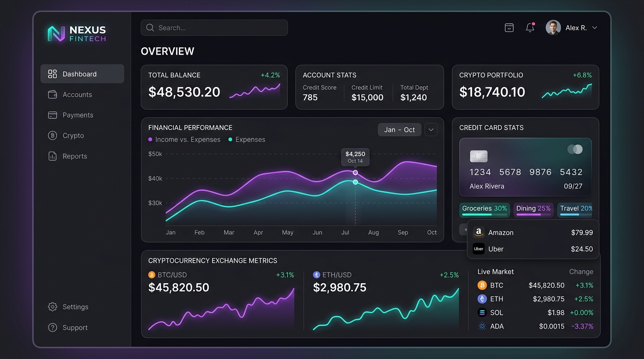Open the Amazon $79.99 transaction
This screenshot has height=359, width=644.
(x=533, y=232)
